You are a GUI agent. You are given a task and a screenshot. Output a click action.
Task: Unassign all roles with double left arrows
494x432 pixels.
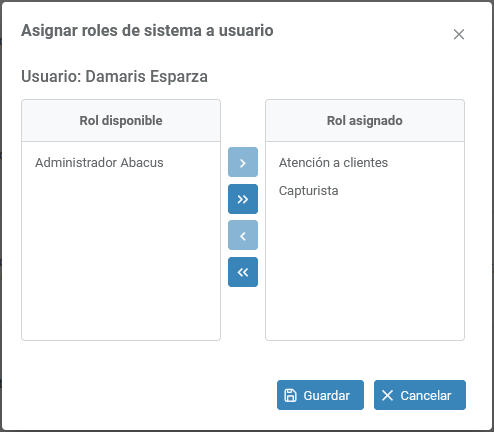coord(243,272)
